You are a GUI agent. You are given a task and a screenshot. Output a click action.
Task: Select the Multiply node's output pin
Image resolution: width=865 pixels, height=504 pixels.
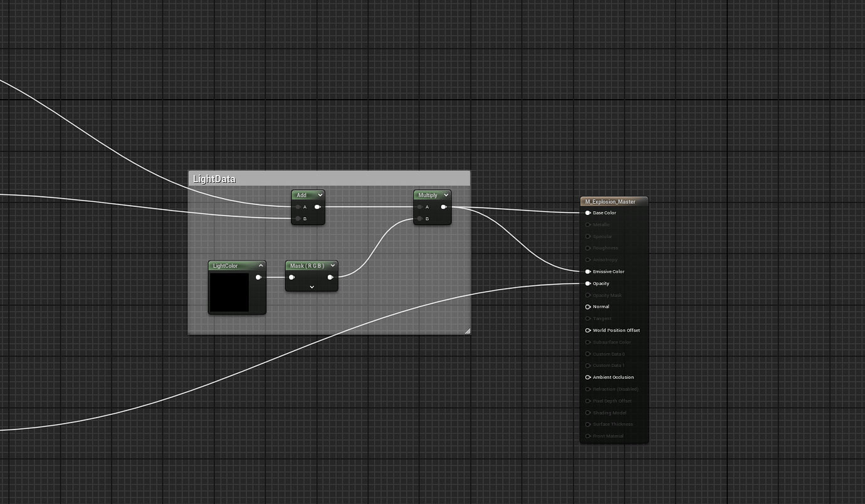click(x=444, y=206)
